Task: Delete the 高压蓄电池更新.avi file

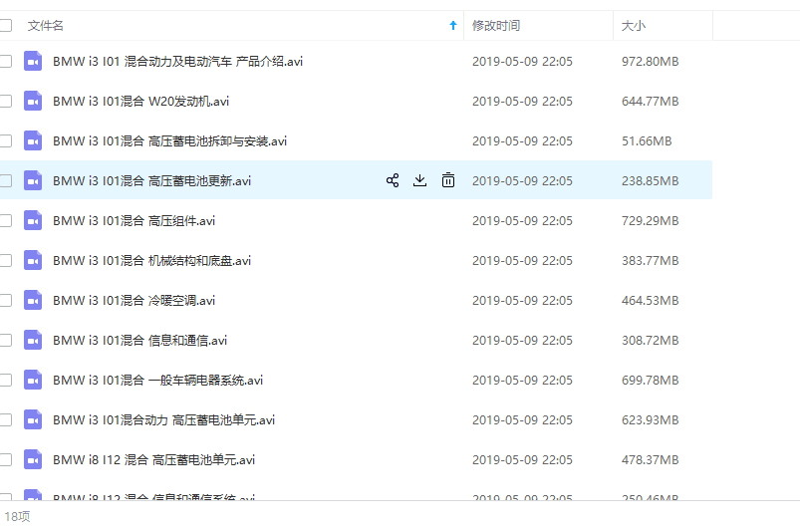Action: [448, 180]
